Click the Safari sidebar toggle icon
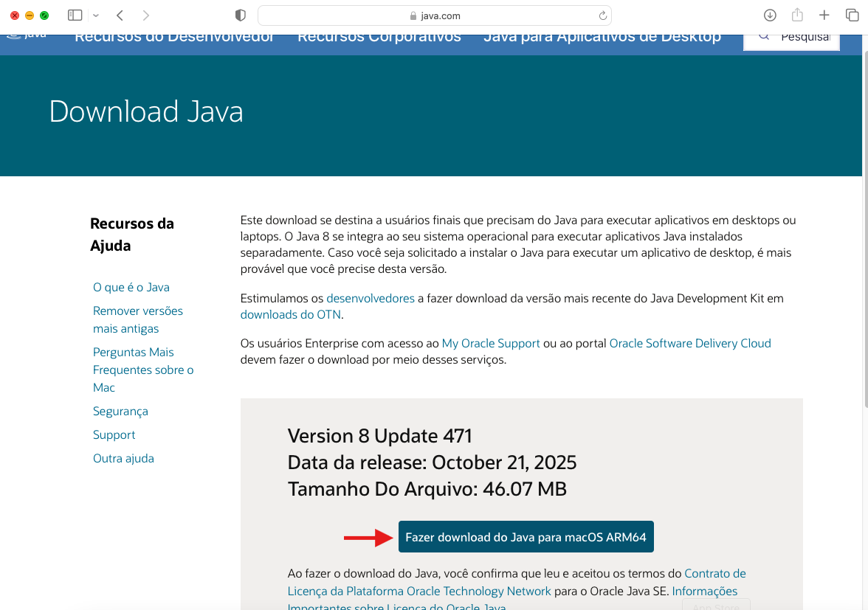 coord(75,15)
